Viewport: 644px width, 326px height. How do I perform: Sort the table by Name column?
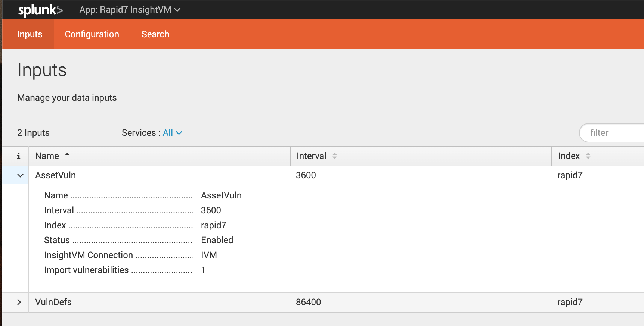coord(52,156)
